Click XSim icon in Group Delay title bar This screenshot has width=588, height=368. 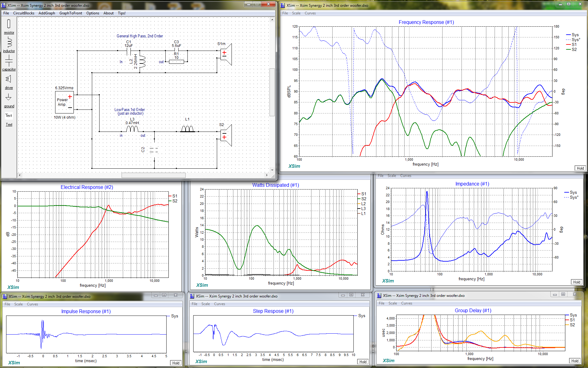[x=379, y=296]
